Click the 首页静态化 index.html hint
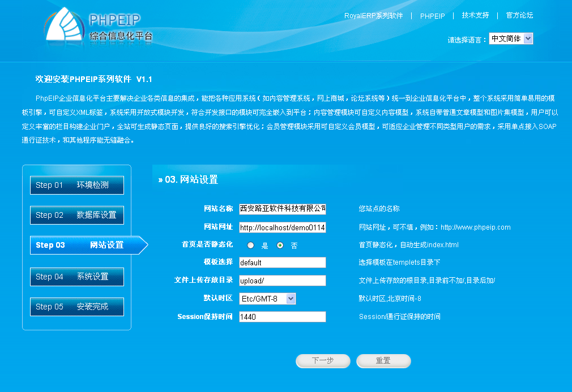This screenshot has height=392, width=572. 408,245
